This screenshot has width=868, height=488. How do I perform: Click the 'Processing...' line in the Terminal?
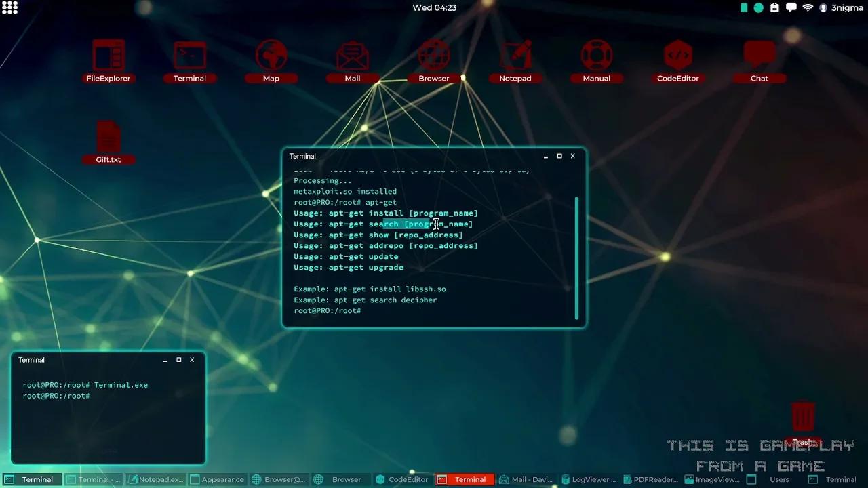pos(323,181)
